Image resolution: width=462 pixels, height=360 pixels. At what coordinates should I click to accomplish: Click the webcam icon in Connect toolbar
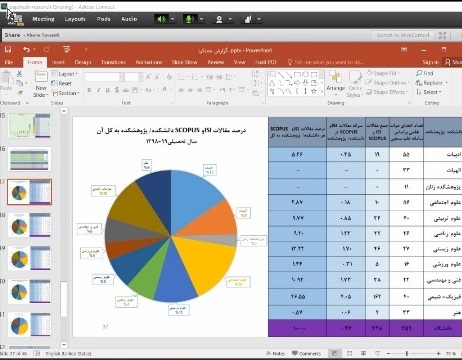(x=219, y=19)
